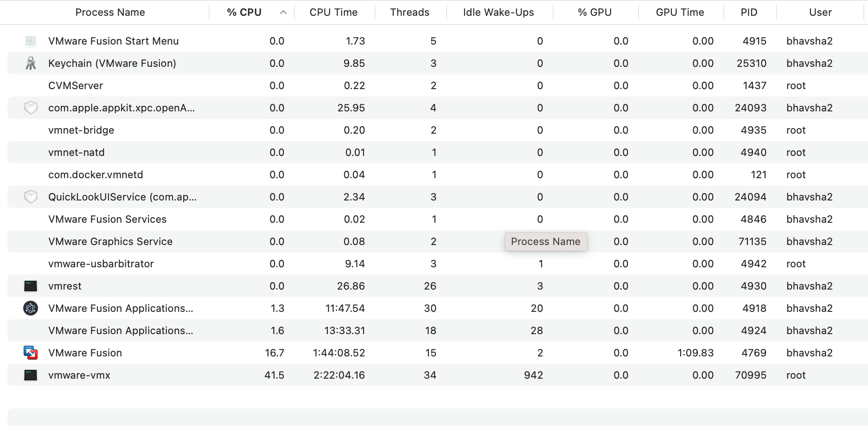
Task: Sort by the Threads column header
Action: (x=409, y=13)
